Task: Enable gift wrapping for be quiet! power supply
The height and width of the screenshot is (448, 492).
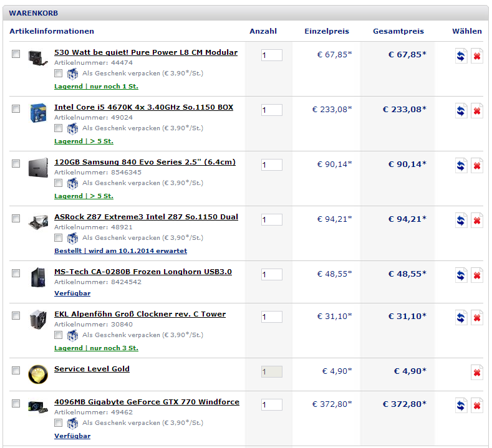Action: [58, 73]
